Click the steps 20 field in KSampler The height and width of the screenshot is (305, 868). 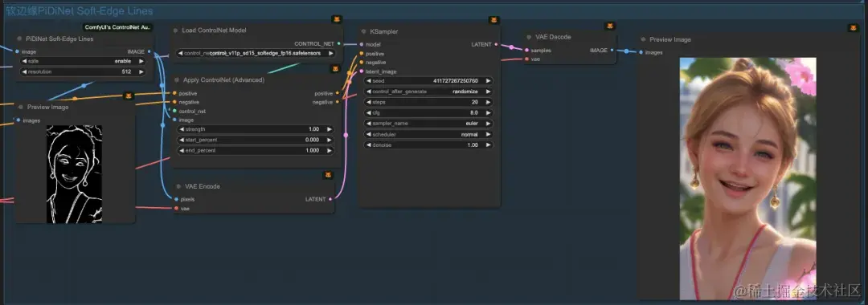[428, 102]
